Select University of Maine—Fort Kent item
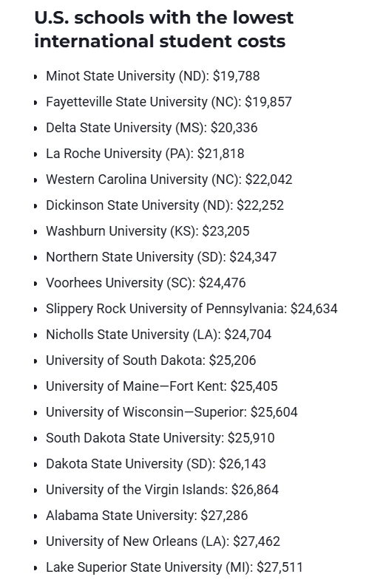Image resolution: width=392 pixels, height=588 pixels. (x=161, y=386)
